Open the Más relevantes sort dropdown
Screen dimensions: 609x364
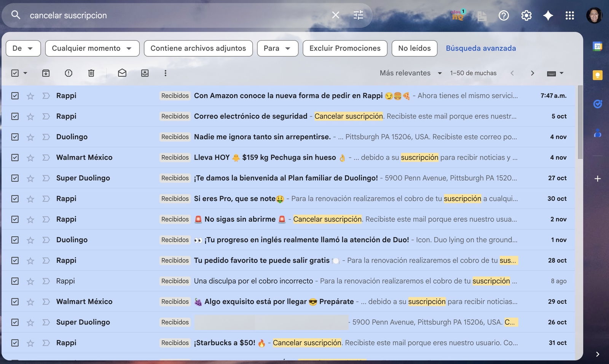coord(410,73)
